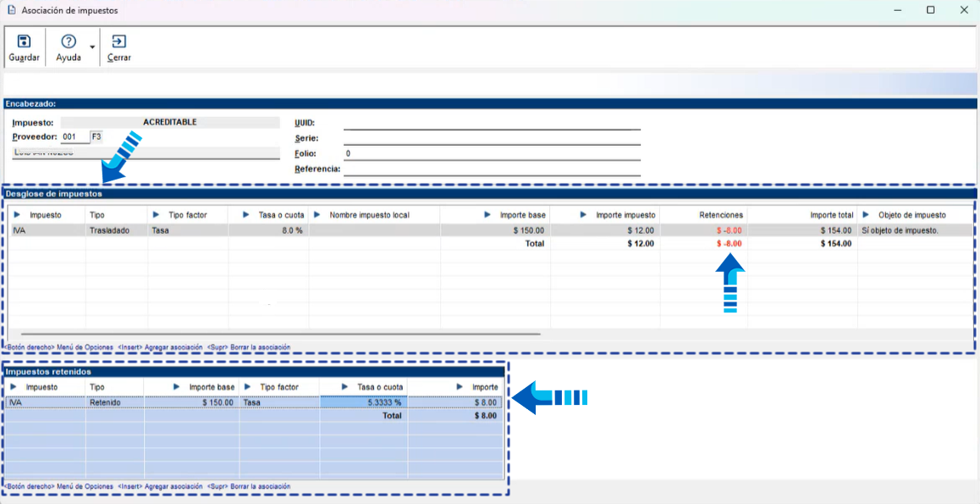Click the Nombre impuesto local column arrow

point(317,215)
